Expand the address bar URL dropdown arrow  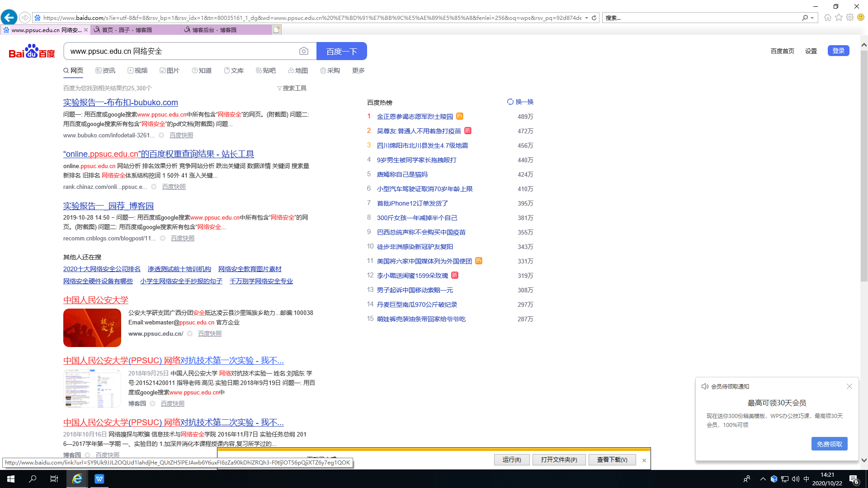(x=586, y=18)
